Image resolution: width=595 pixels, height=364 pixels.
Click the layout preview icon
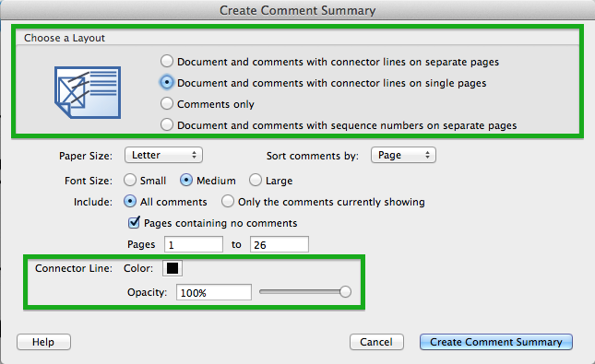tap(88, 92)
